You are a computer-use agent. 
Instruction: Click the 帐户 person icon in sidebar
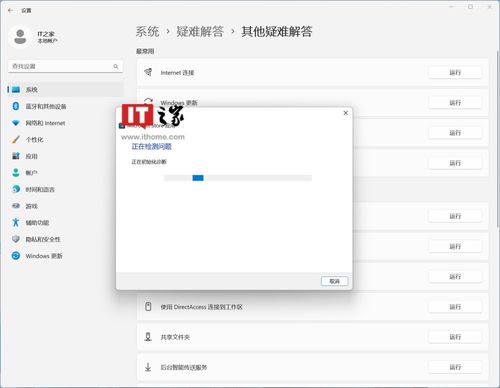point(16,173)
